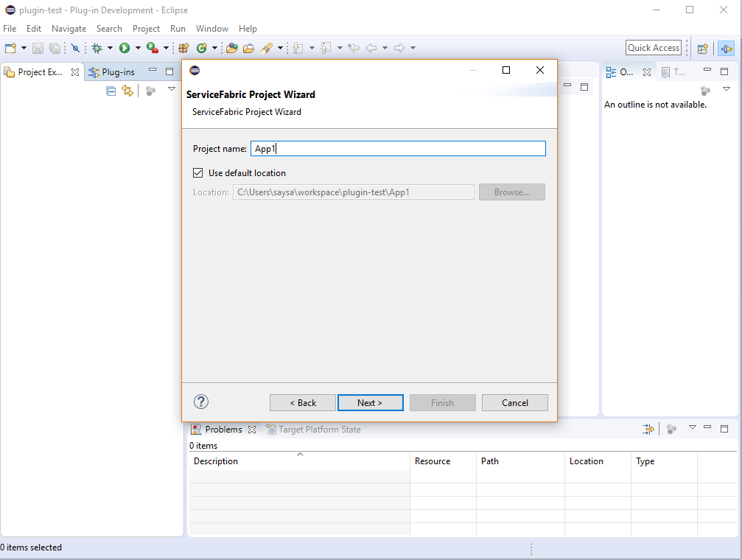Click the Skip All Breakpoints icon

75,48
